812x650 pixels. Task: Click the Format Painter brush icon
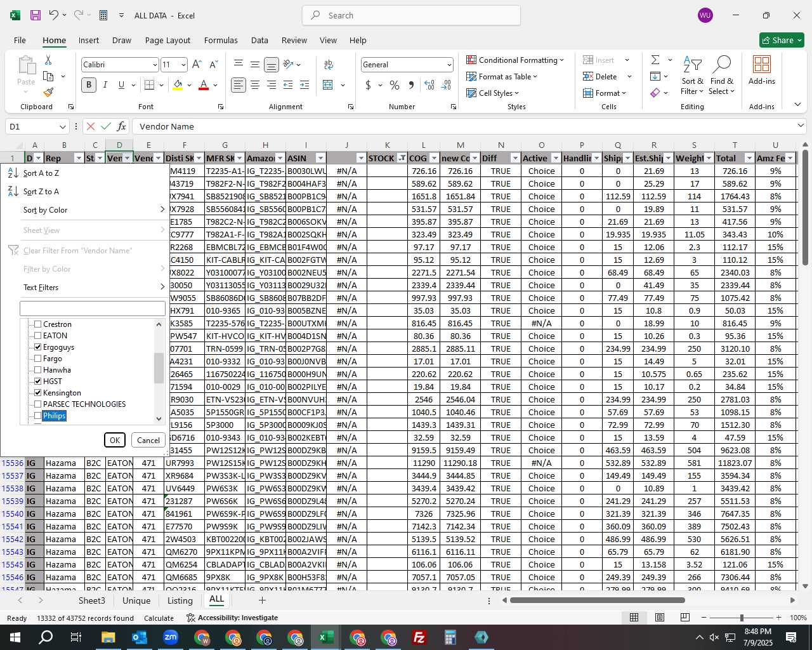(48, 92)
